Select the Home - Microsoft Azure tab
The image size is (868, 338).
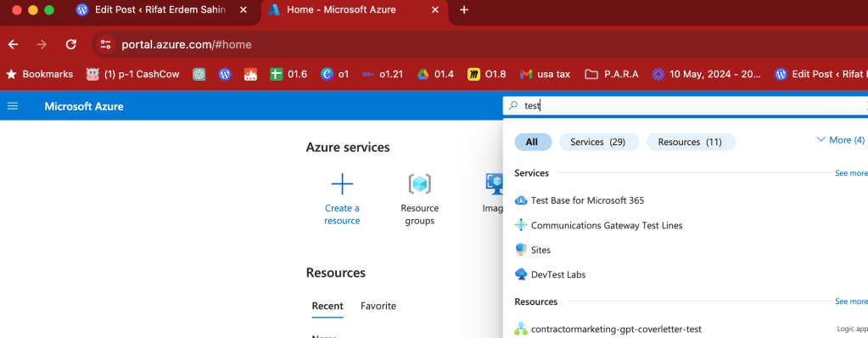tap(355, 10)
